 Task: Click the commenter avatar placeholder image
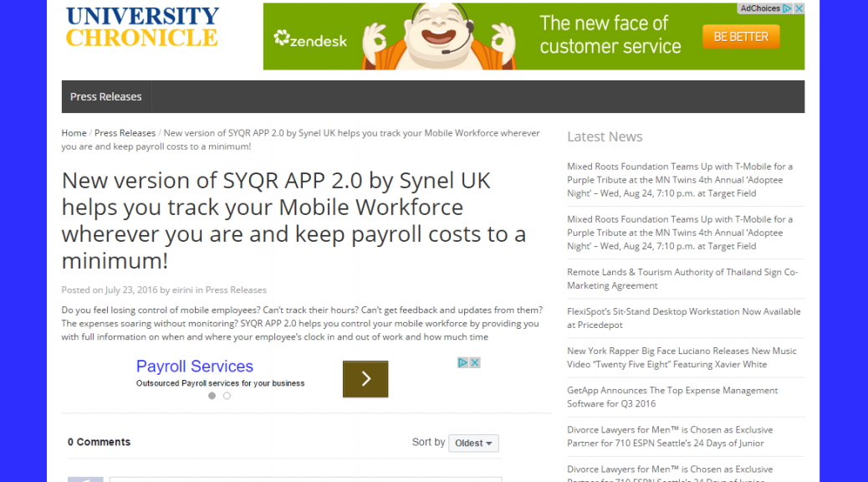tap(85, 479)
